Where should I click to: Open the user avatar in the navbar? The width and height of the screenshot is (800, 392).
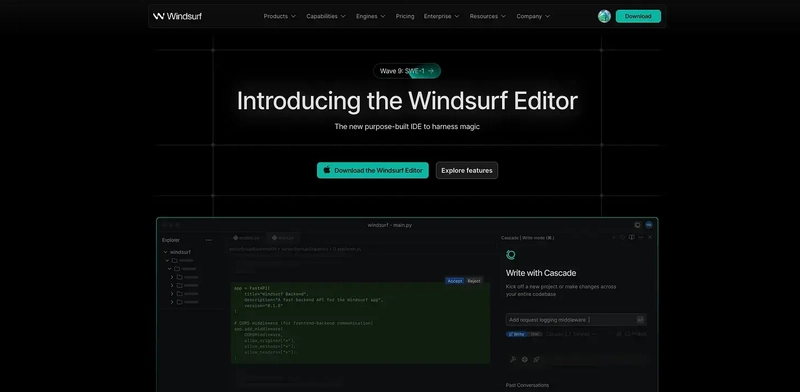pos(604,16)
